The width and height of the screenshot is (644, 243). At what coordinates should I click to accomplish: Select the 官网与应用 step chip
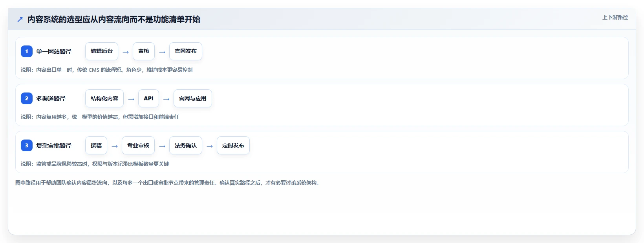[193, 98]
